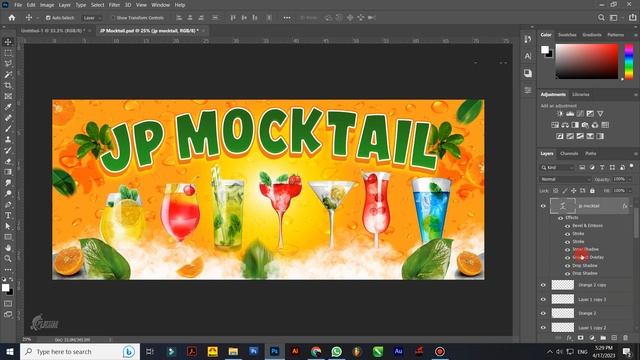Click the Type here to search box
640x360 pixels.
(80, 351)
